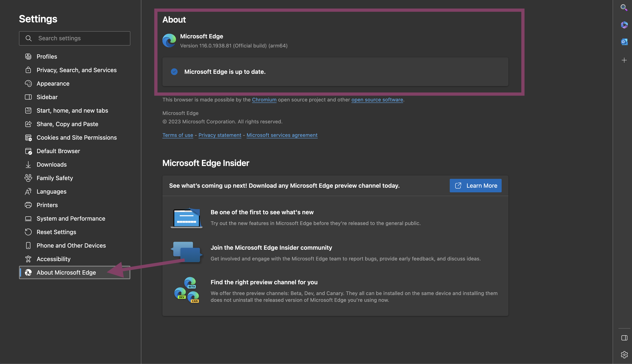Select About Microsoft Edge in sidebar
Viewport: 632px width, 364px height.
click(x=74, y=272)
